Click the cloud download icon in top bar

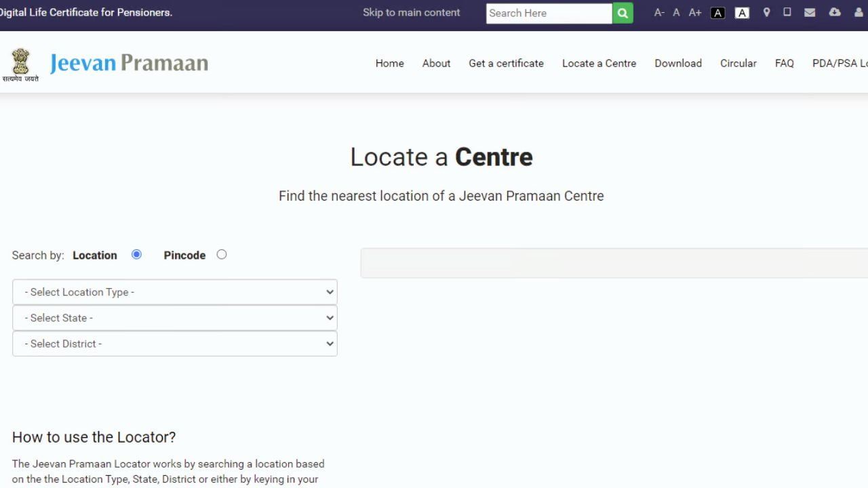(x=835, y=12)
